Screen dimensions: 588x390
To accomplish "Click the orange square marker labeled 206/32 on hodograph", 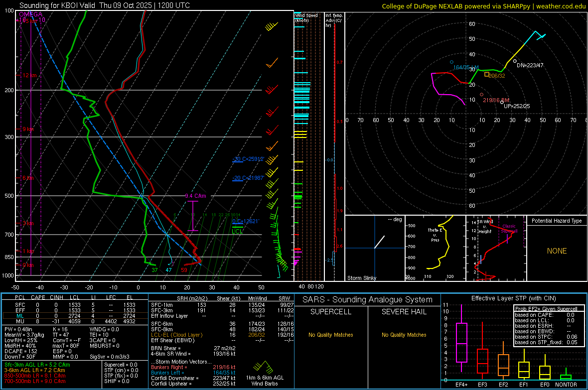I will (x=486, y=74).
